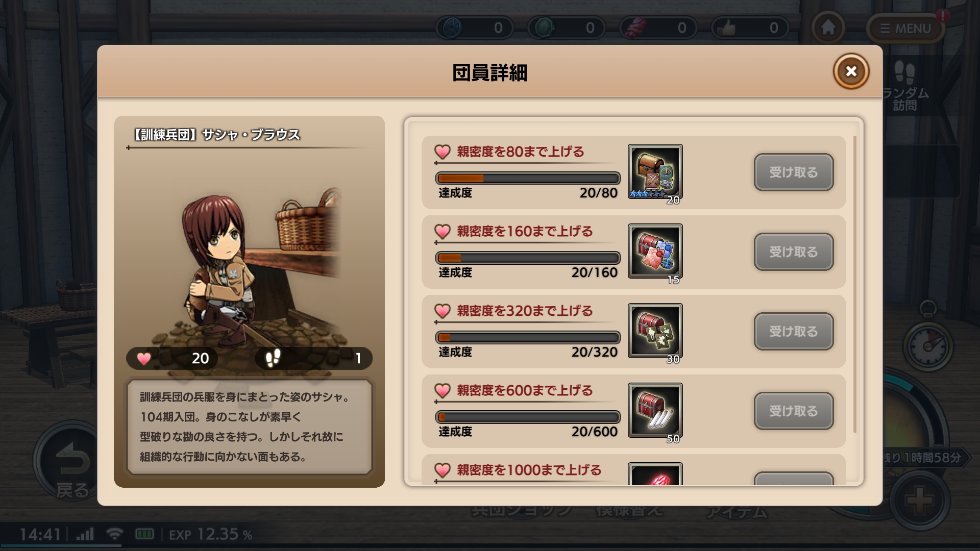Click the treasure chest reward for 親密度80

[x=655, y=172]
